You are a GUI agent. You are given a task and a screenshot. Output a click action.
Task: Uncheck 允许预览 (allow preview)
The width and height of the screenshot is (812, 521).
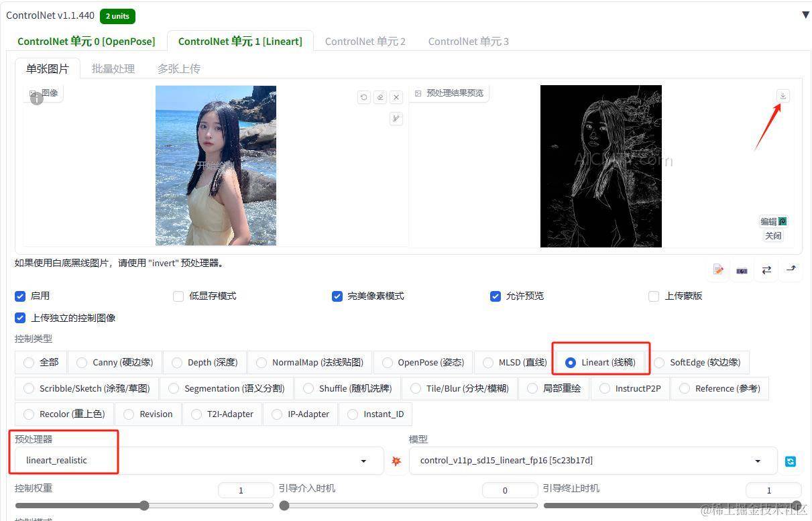pos(495,296)
